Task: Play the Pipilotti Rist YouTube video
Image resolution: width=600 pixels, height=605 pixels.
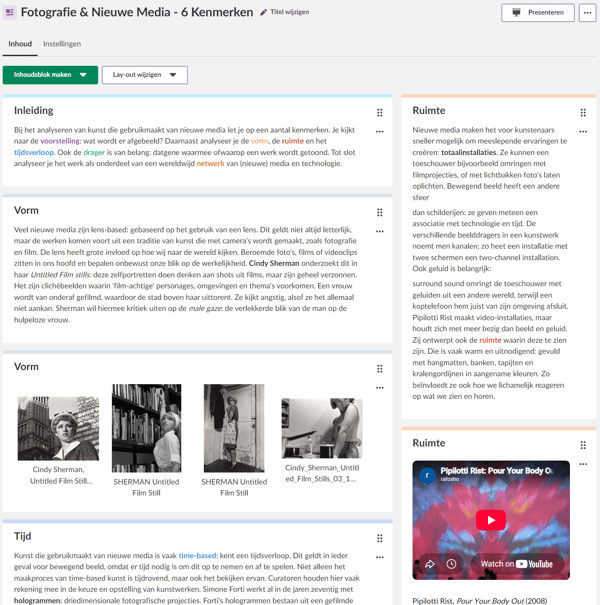Action: pyautogui.click(x=491, y=520)
